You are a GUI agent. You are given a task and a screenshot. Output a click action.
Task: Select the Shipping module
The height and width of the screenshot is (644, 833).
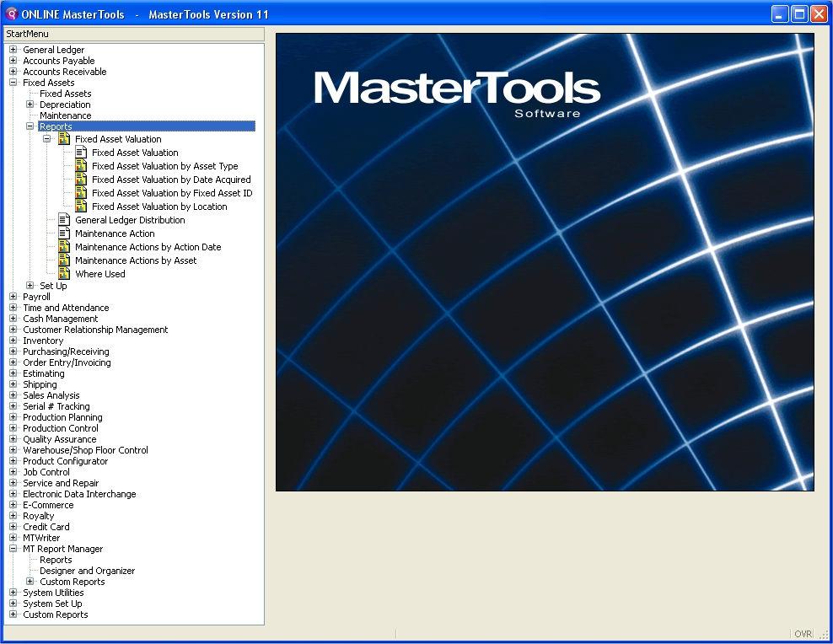click(x=40, y=384)
